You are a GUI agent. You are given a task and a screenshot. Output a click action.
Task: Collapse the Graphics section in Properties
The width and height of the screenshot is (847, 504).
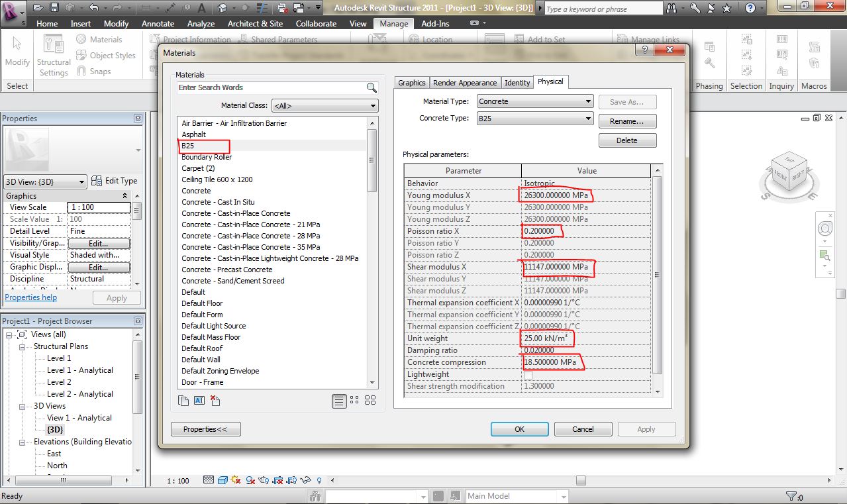click(125, 196)
